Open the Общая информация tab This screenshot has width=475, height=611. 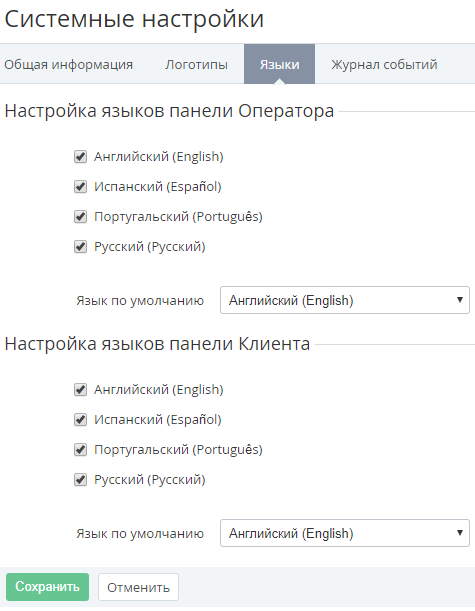tap(69, 64)
